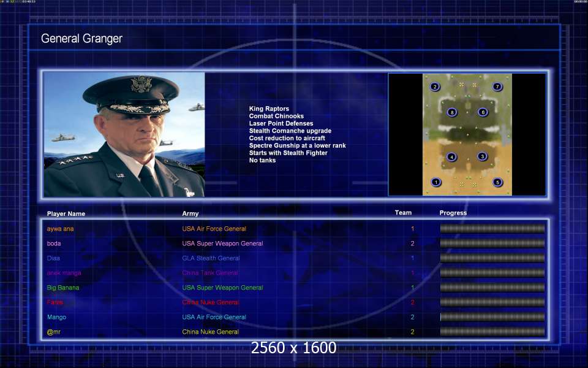Select player name Mango
Image resolution: width=588 pixels, height=368 pixels.
coord(56,317)
